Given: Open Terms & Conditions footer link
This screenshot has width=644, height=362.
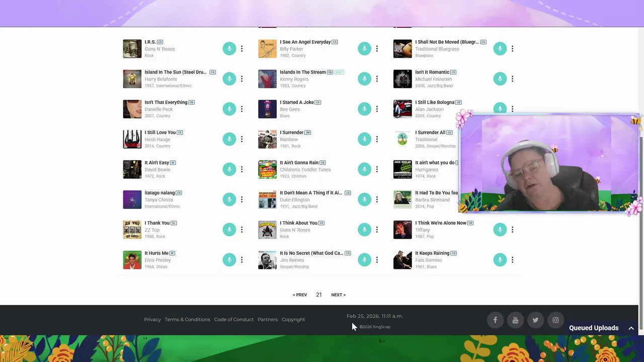Looking at the screenshot, I should click(x=187, y=319).
